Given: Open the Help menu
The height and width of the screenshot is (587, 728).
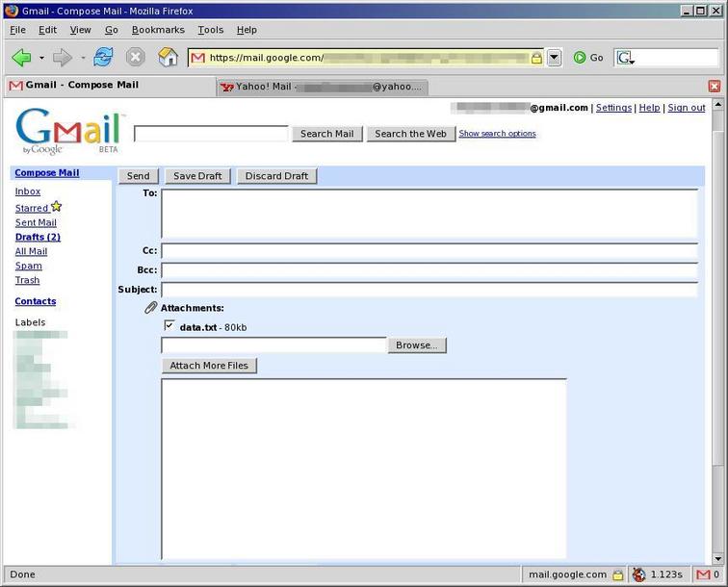Looking at the screenshot, I should coord(247,30).
